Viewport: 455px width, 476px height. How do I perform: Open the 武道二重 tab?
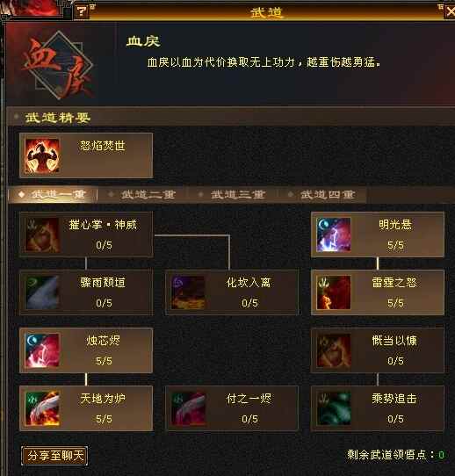[x=142, y=195]
